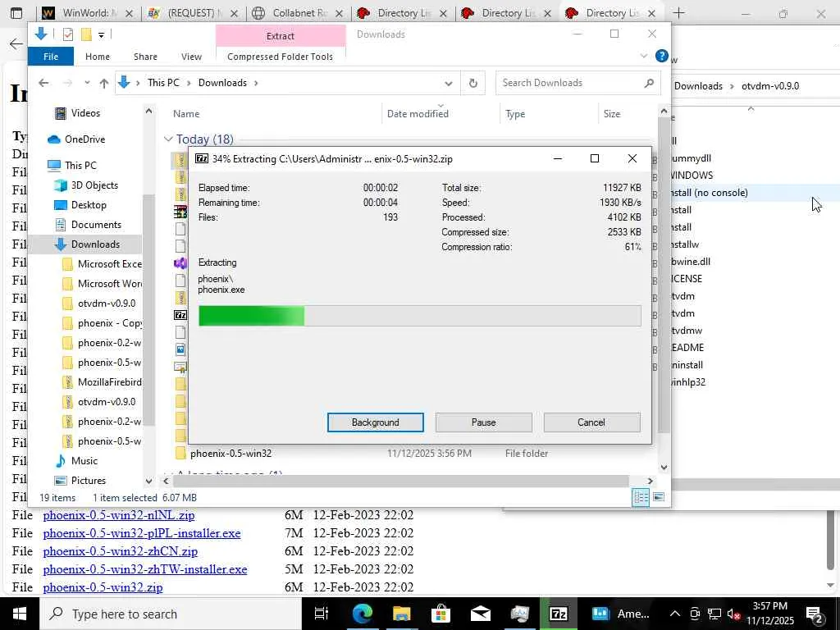The width and height of the screenshot is (840, 630).
Task: Download phoenix-0.5-win32.zip link
Action: 103,587
